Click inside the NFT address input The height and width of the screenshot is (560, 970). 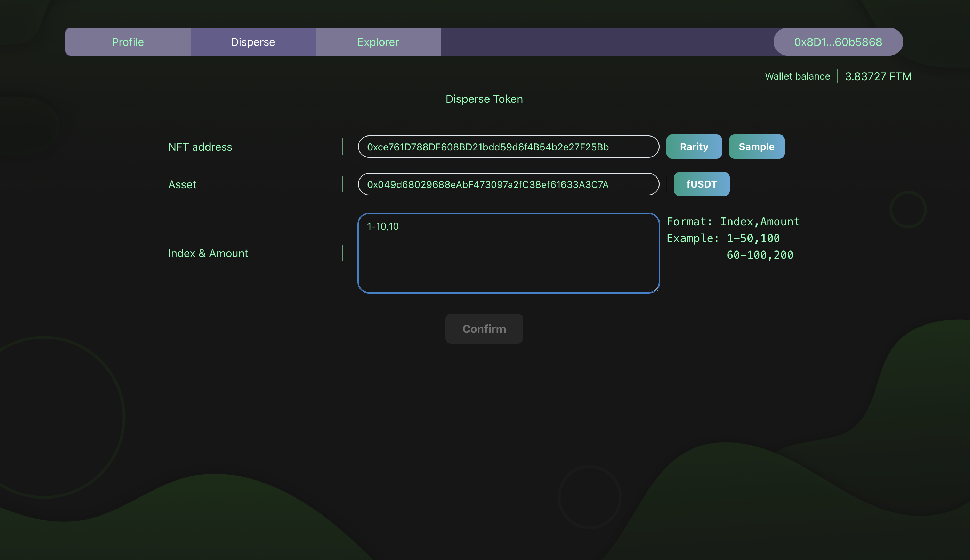coord(508,147)
